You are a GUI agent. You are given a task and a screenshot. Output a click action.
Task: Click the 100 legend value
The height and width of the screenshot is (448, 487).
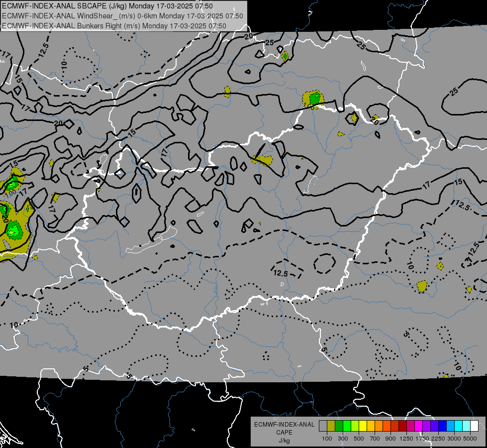pyautogui.click(x=327, y=439)
